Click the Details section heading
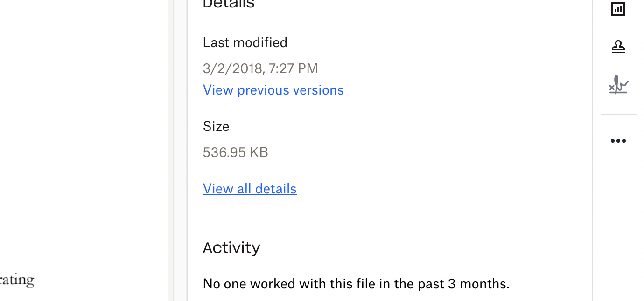 pos(229,4)
